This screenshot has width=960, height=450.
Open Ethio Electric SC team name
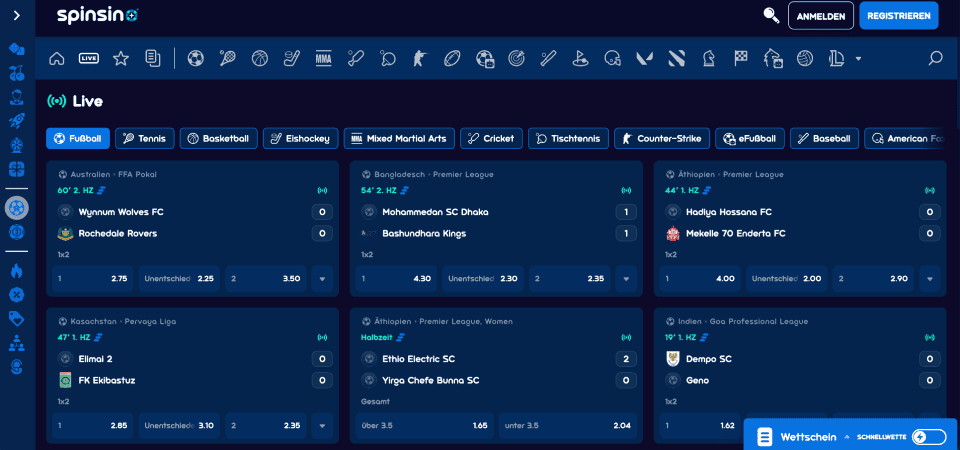click(x=418, y=359)
